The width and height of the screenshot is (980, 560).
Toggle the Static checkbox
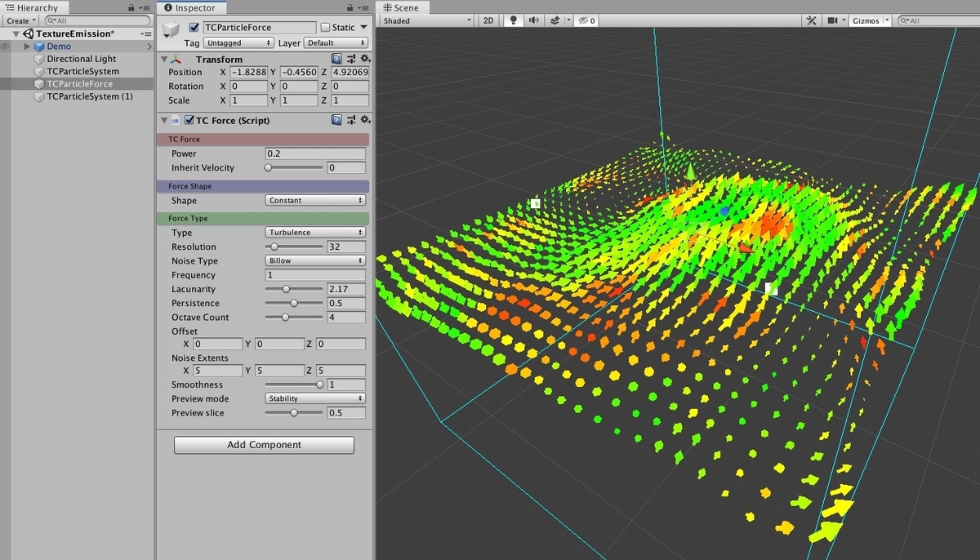coord(326,28)
